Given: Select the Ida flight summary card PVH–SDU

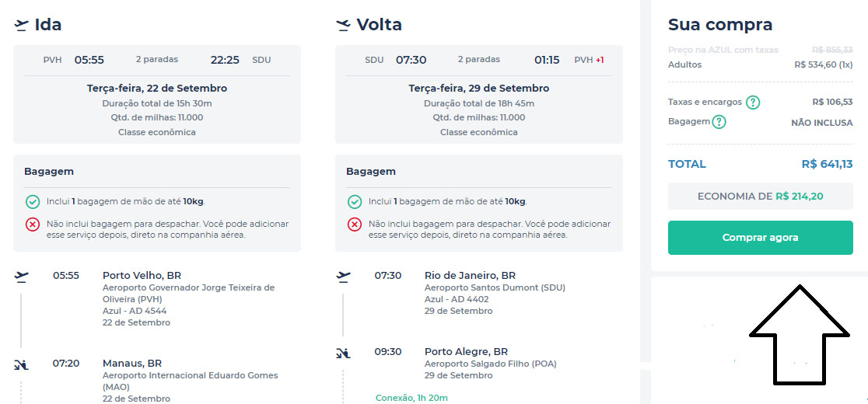Looking at the screenshot, I should 157,94.
